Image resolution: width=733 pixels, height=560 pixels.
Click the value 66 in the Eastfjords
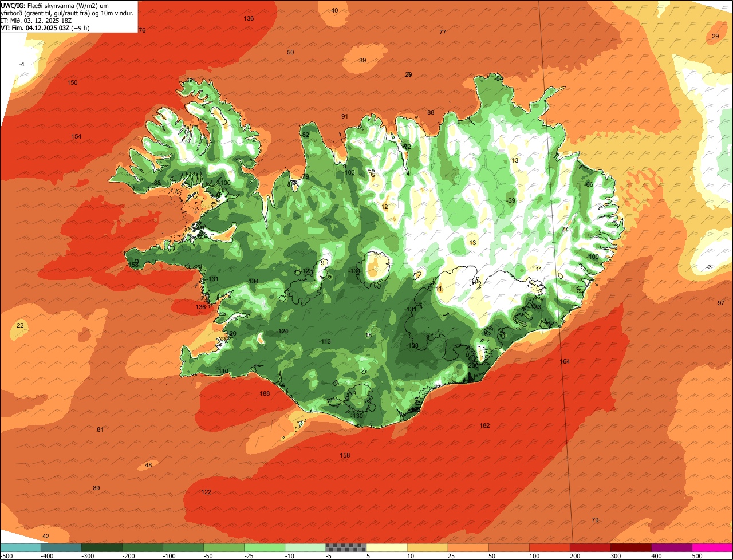[589, 184]
